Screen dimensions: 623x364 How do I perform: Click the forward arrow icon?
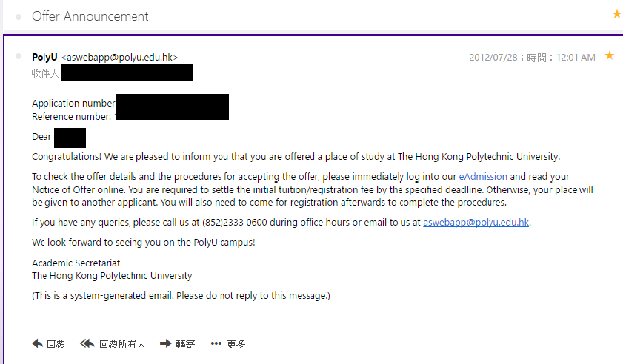(x=166, y=343)
